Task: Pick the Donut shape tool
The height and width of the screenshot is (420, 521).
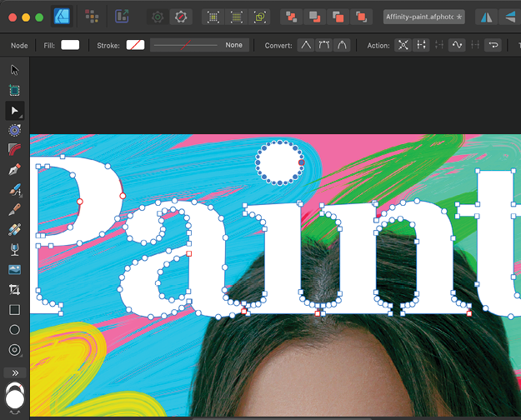Action: coord(14,349)
